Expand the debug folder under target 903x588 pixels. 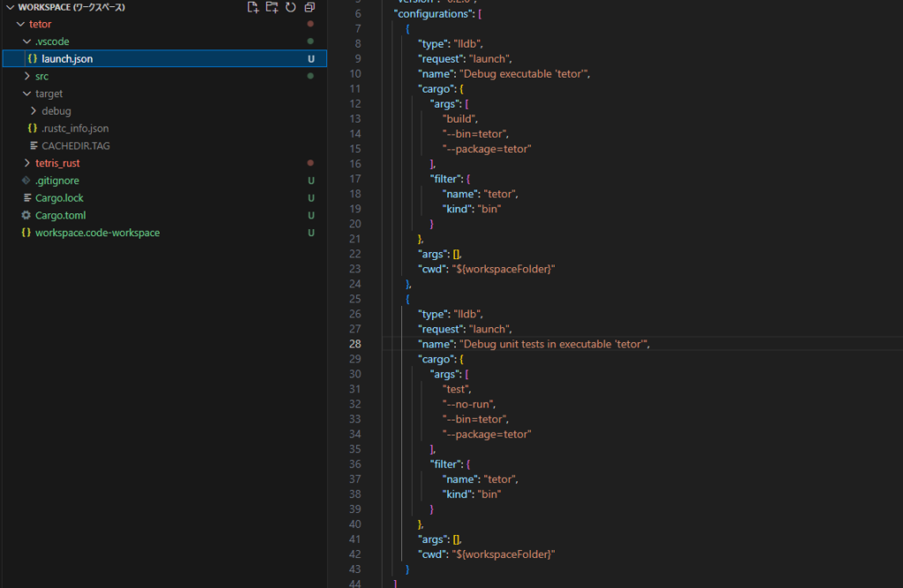coord(34,110)
